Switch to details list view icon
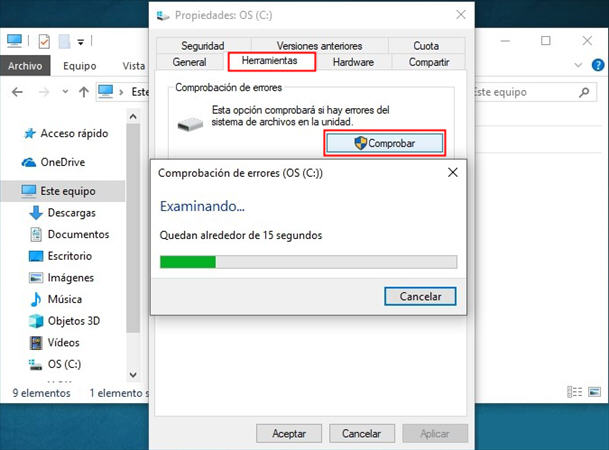Viewport: 609px width, 450px height. tap(574, 392)
